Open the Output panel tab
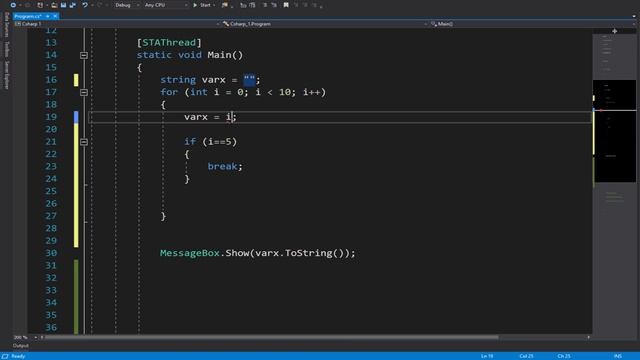 point(20,346)
